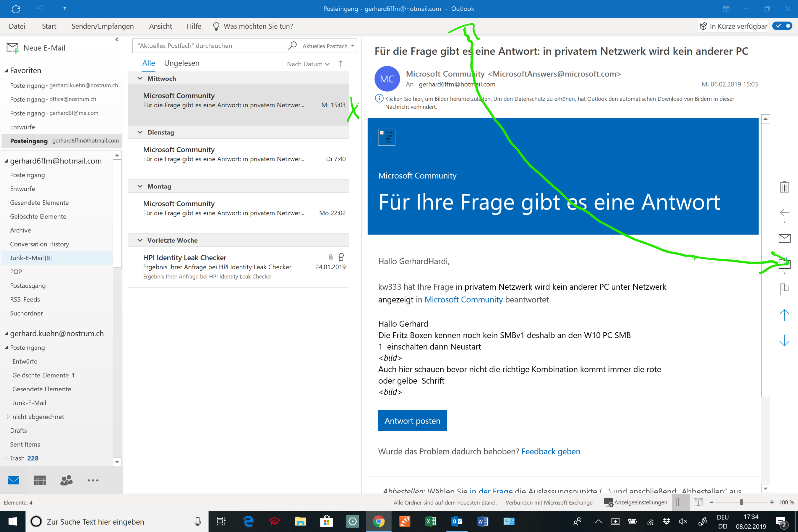Click the search magnifier icon
Viewport: 798px width, 532px height.
click(293, 46)
